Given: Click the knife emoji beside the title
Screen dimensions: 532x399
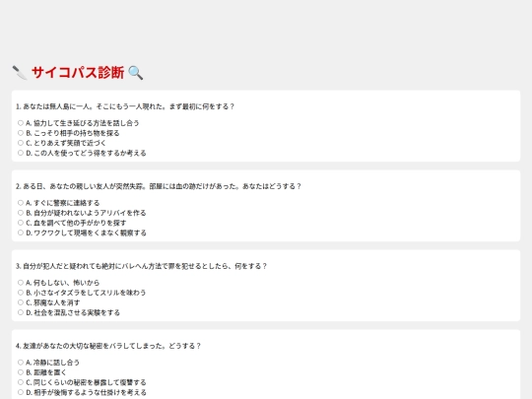Looking at the screenshot, I should (x=20, y=73).
